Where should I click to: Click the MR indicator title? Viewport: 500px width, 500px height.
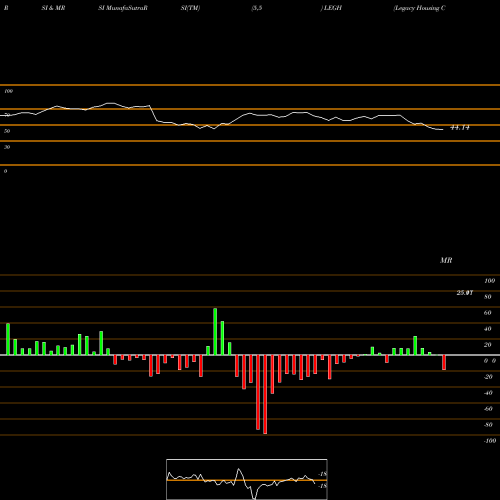pyautogui.click(x=446, y=260)
